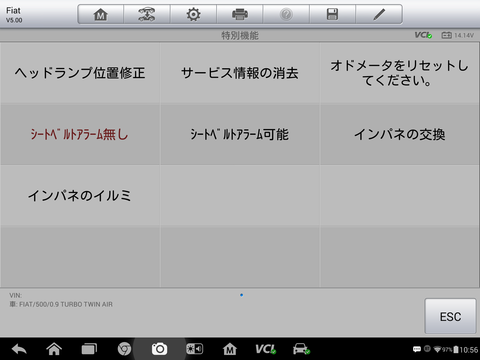
Task: Select サービス情報の消去 function
Action: (x=240, y=73)
